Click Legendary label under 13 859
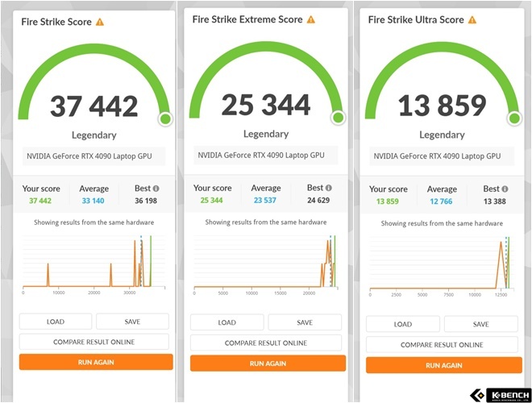 point(442,135)
